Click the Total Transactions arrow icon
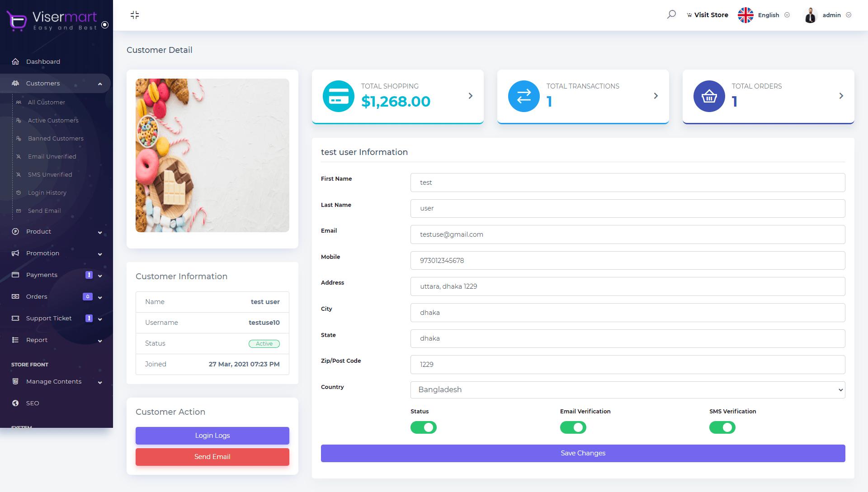The height and width of the screenshot is (492, 868). pyautogui.click(x=656, y=95)
